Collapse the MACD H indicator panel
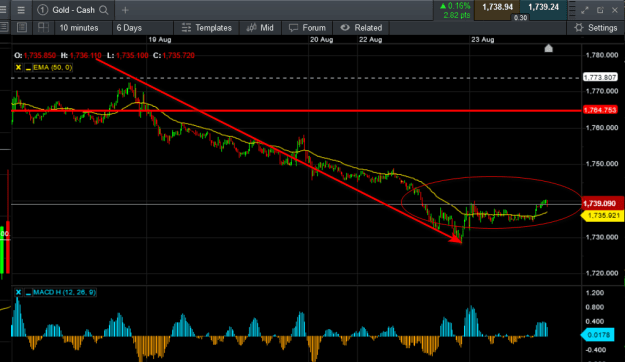 28,293
